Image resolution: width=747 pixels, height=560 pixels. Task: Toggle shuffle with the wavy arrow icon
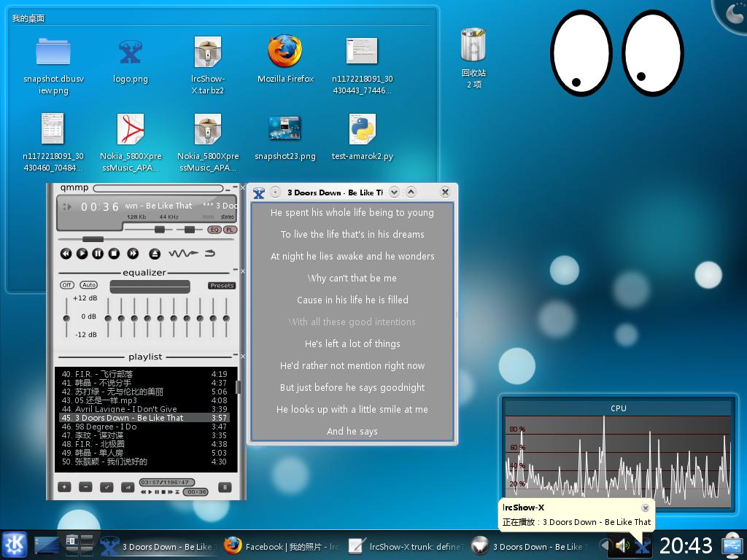(x=183, y=253)
